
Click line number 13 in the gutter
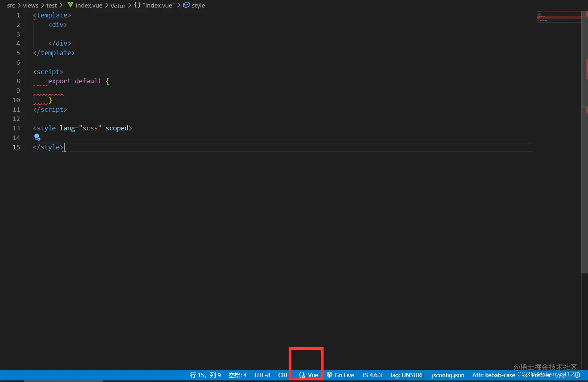pos(16,128)
